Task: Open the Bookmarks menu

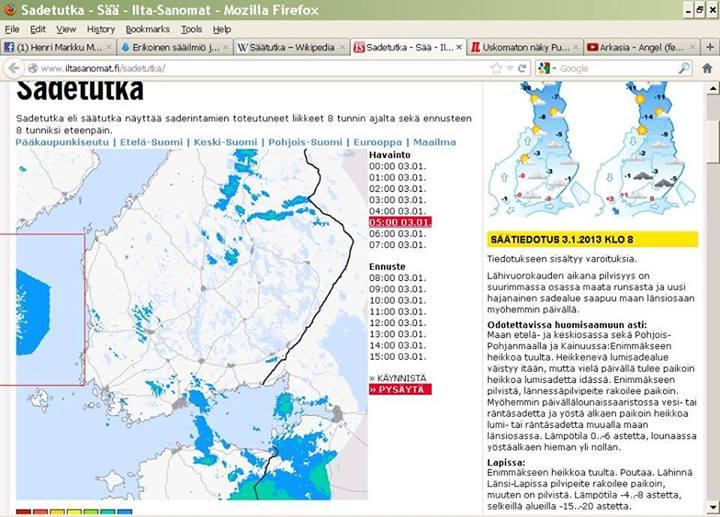Action: [147, 29]
